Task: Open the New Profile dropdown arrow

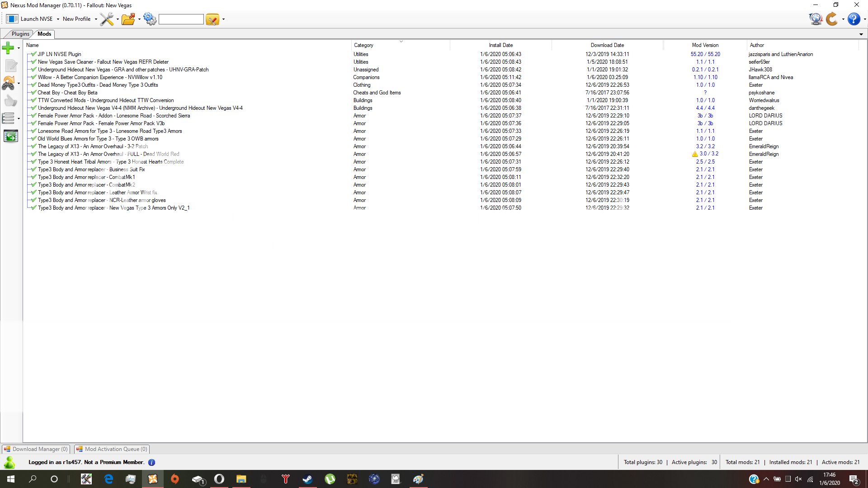Action: click(96, 19)
